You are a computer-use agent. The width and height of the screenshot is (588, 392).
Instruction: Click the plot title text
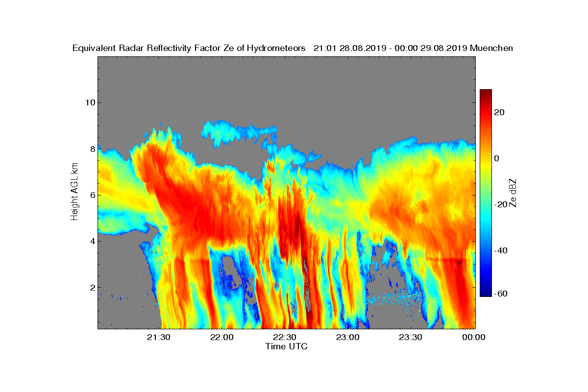(293, 48)
